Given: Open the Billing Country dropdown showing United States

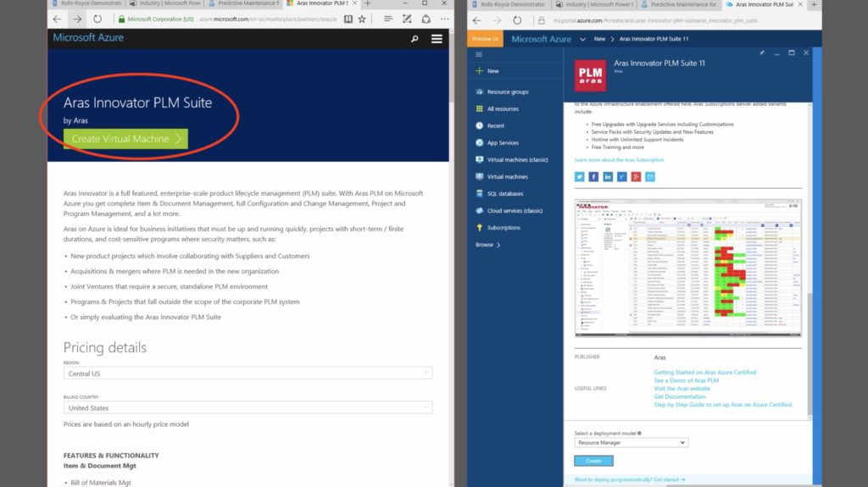Looking at the screenshot, I should point(248,408).
